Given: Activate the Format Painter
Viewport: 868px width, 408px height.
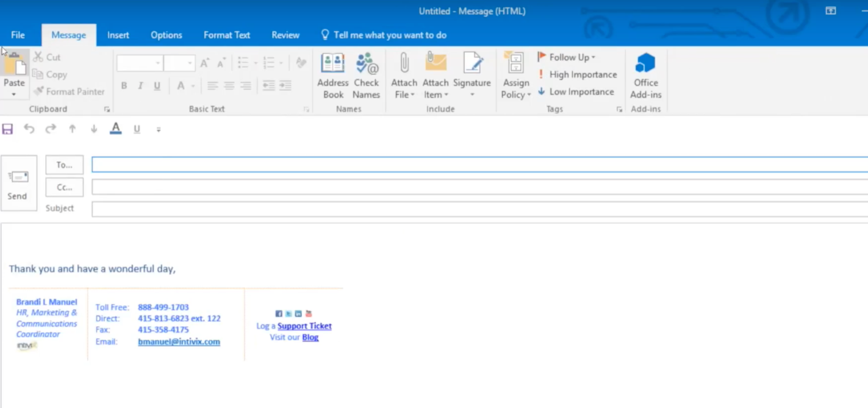Looking at the screenshot, I should (x=69, y=91).
